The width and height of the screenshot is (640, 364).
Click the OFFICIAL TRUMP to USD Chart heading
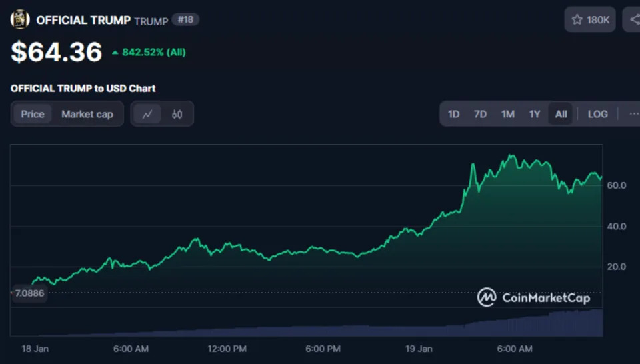click(x=83, y=88)
